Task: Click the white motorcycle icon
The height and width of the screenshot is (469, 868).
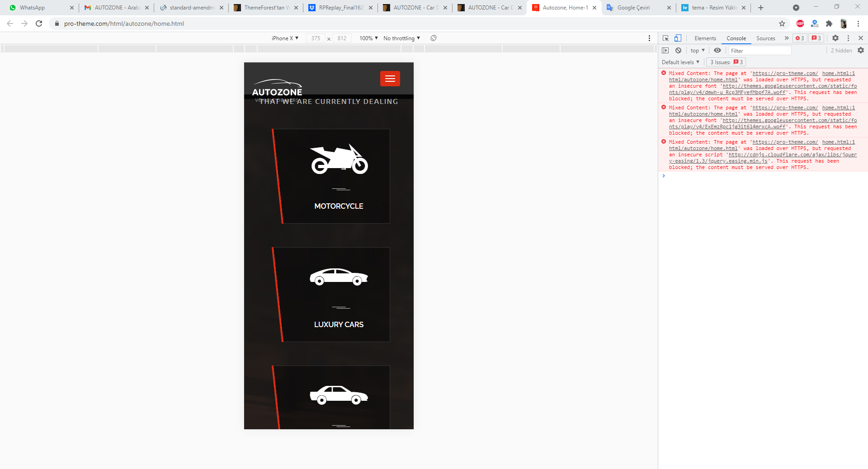Action: 339,159
